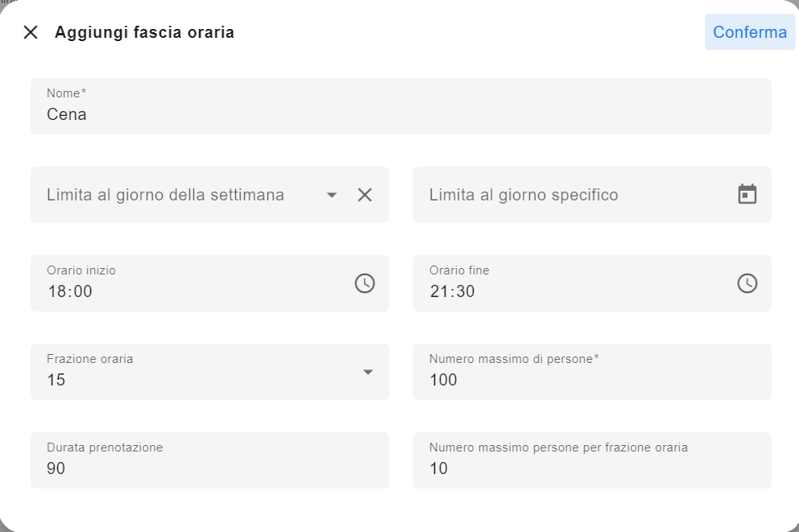
Task: Click the 'Aggiungi fascia oraria' dialog title
Action: (145, 32)
